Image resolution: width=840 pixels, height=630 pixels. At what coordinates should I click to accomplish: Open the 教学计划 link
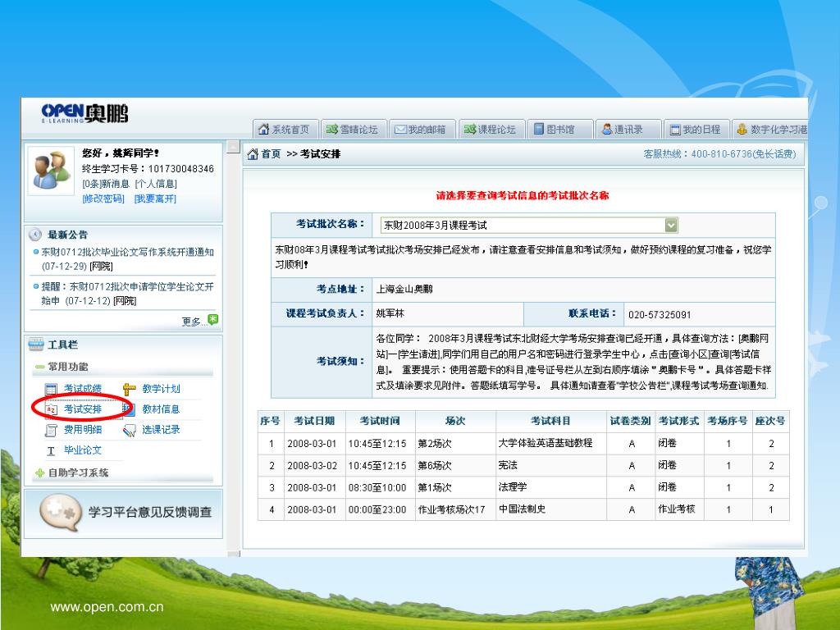point(162,388)
